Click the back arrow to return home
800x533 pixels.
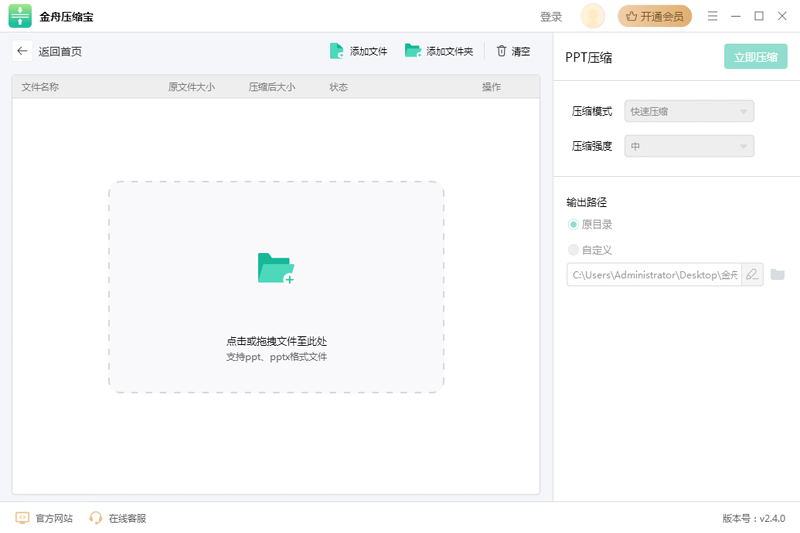(22, 51)
